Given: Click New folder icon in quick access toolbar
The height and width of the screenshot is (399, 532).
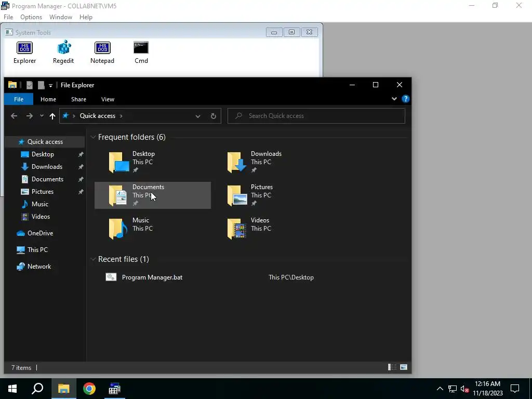Looking at the screenshot, I should (41, 85).
